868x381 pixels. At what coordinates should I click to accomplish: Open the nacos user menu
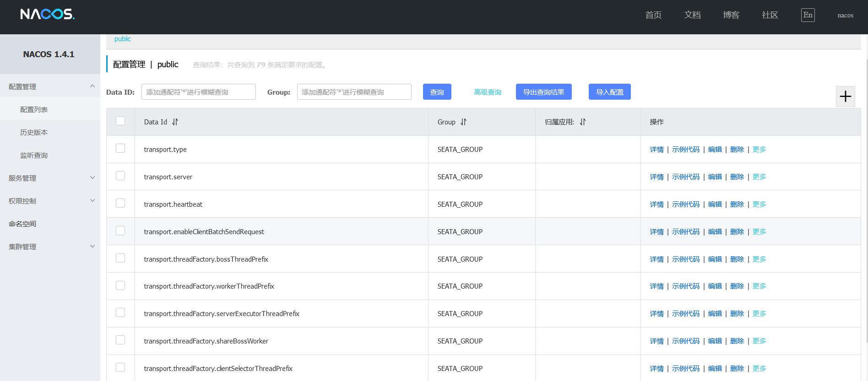pos(845,15)
